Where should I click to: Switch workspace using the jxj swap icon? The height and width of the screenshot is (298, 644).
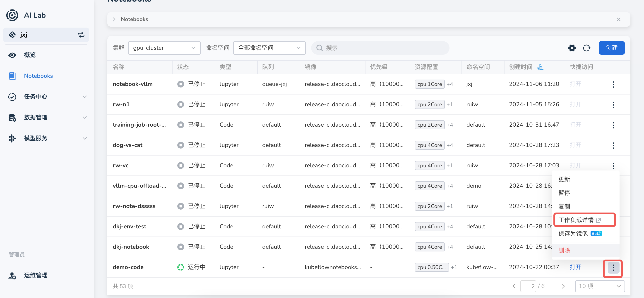click(x=81, y=35)
